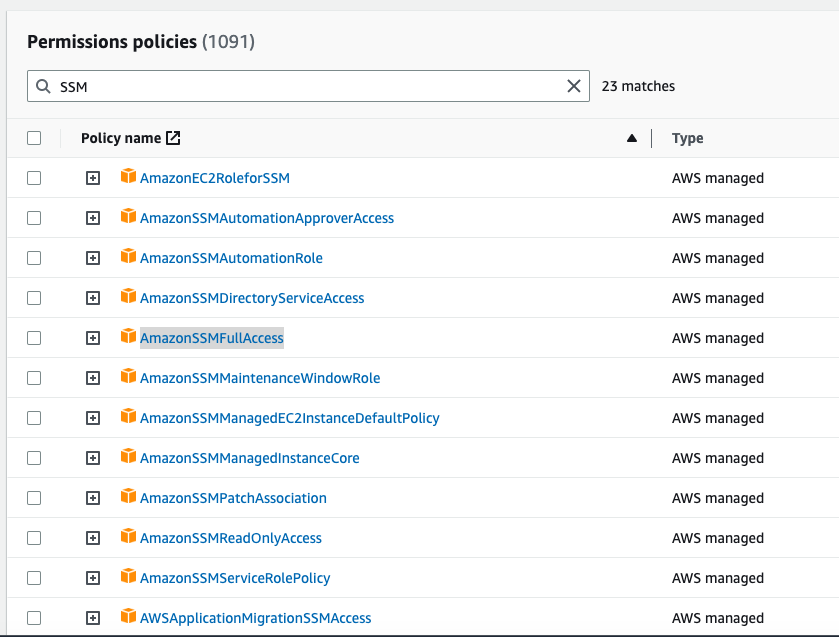This screenshot has width=839, height=637.
Task: Check the AmazonEC2RoleforSSM checkbox
Action: (x=34, y=178)
